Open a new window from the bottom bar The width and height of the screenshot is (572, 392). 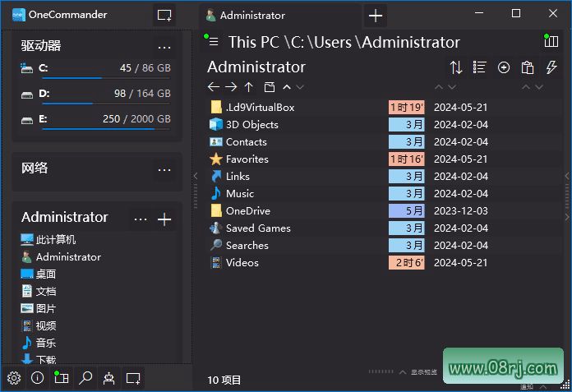133,378
